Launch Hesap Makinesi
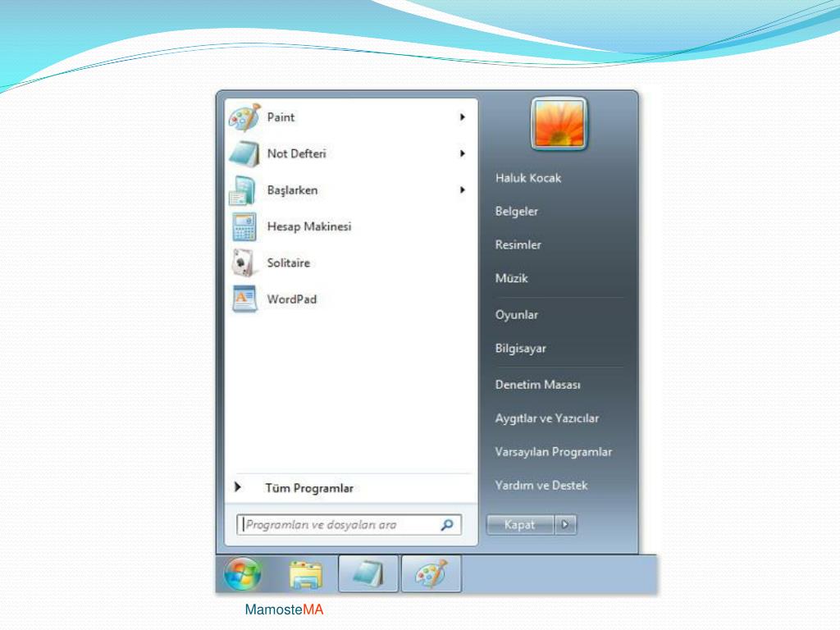840x630 pixels. click(x=309, y=226)
